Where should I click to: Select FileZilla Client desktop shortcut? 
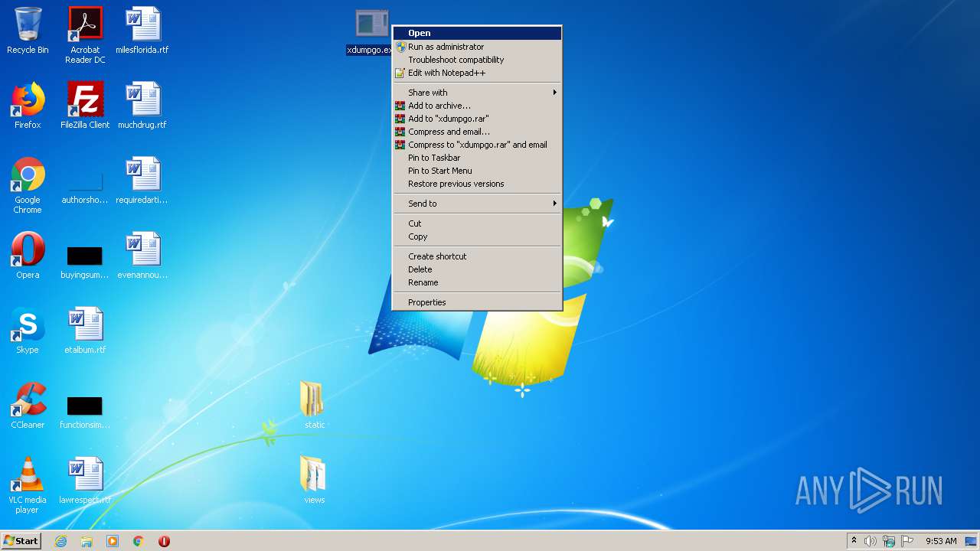pyautogui.click(x=85, y=99)
